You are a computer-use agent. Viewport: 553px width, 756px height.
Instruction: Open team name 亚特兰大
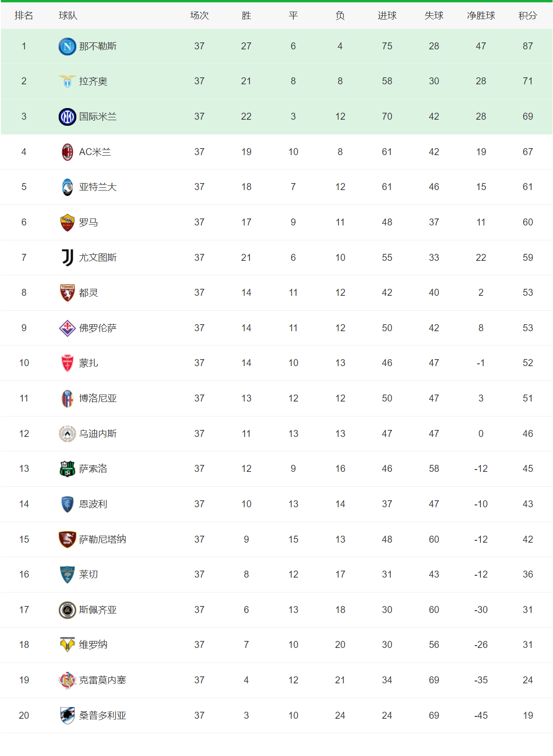(98, 187)
